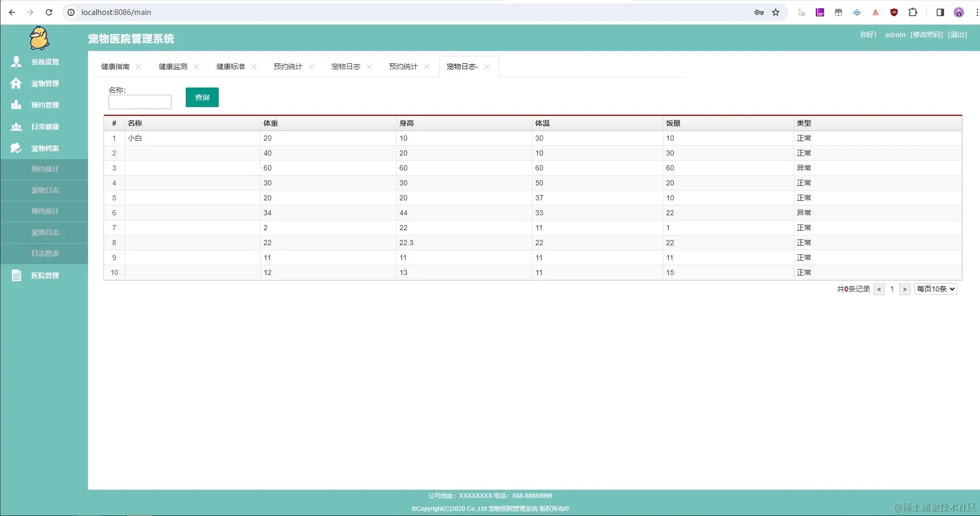Click the height value 44
Screen dimensions: 980x516
click(x=404, y=213)
